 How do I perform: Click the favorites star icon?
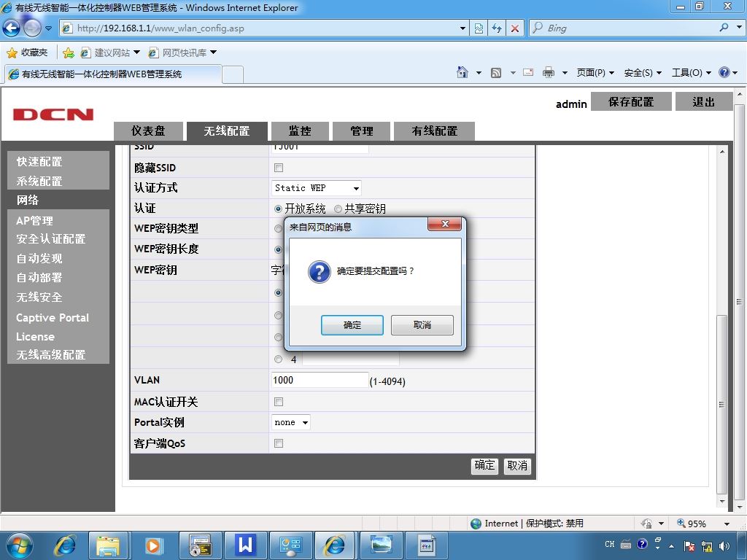[12, 52]
